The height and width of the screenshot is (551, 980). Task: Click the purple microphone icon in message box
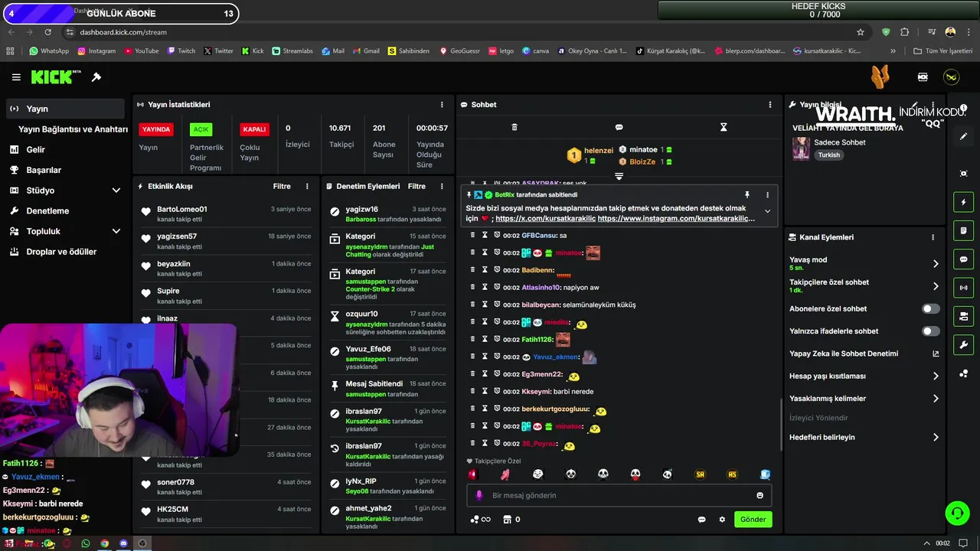coord(479,495)
